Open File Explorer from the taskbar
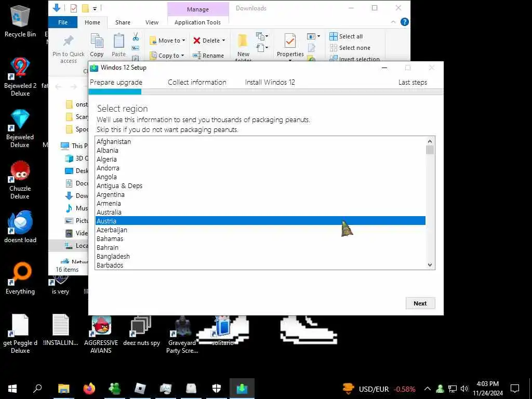The height and width of the screenshot is (399, 532). point(63,389)
